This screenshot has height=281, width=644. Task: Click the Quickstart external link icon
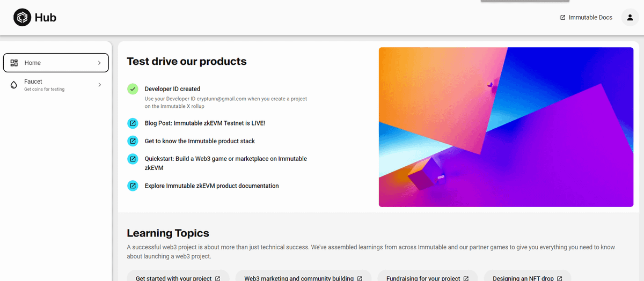[133, 159]
